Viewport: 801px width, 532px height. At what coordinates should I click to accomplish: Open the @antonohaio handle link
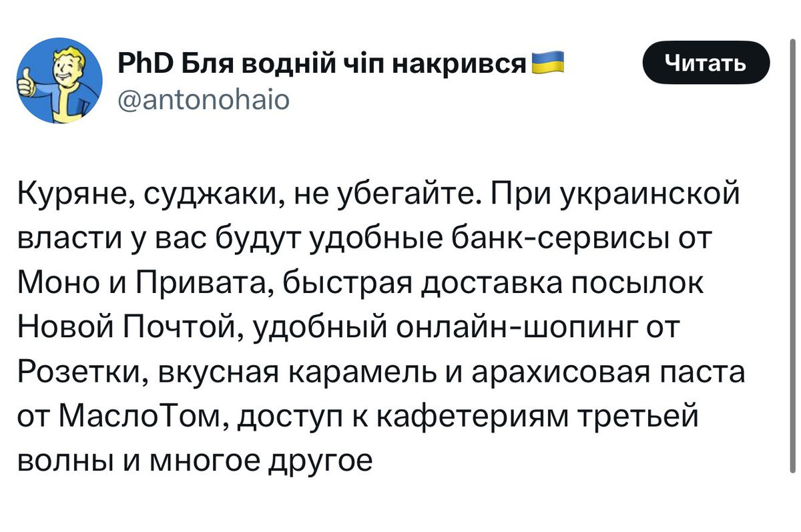pyautogui.click(x=203, y=100)
